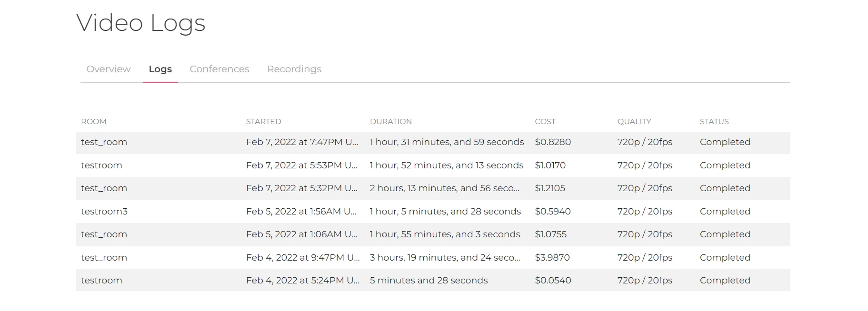
Task: Click the COST column header
Action: (545, 122)
